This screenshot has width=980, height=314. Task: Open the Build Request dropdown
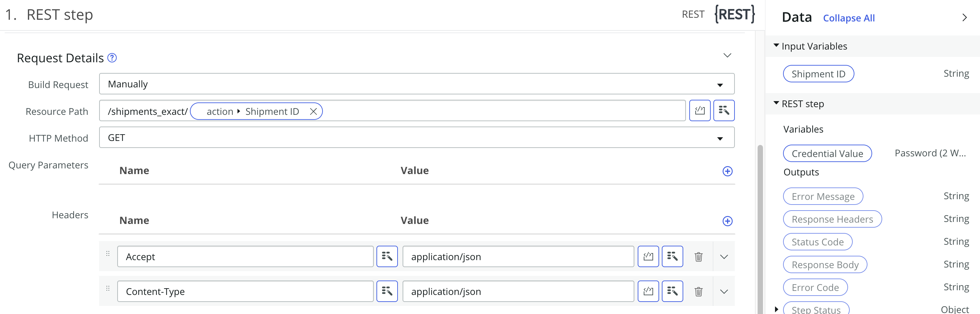(417, 84)
